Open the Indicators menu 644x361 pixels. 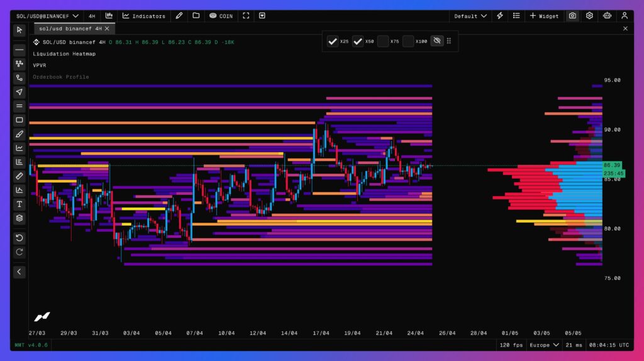click(144, 16)
